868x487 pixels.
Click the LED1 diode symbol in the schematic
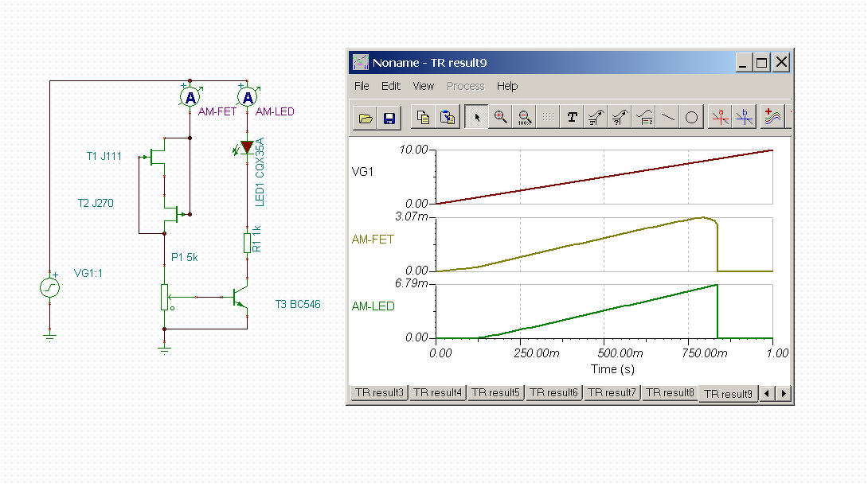point(247,147)
